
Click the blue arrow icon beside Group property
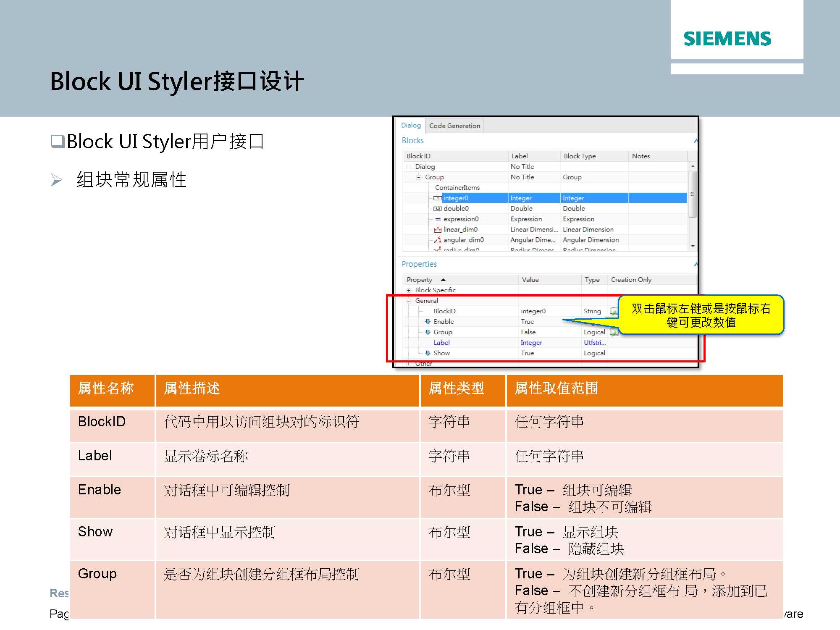tap(428, 332)
